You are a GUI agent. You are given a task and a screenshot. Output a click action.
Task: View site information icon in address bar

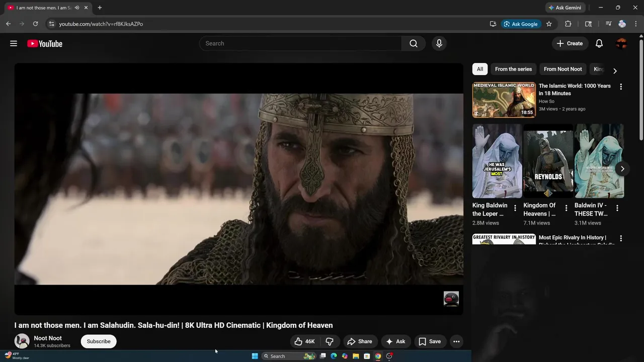pyautogui.click(x=51, y=24)
